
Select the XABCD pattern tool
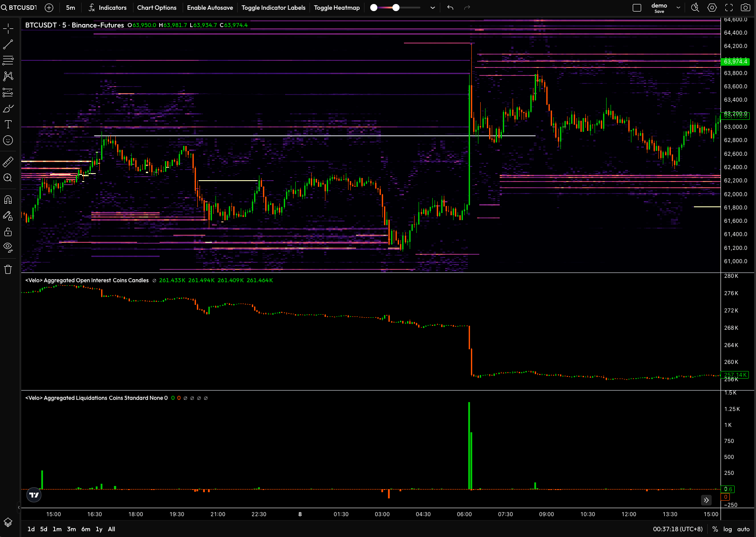pyautogui.click(x=8, y=76)
